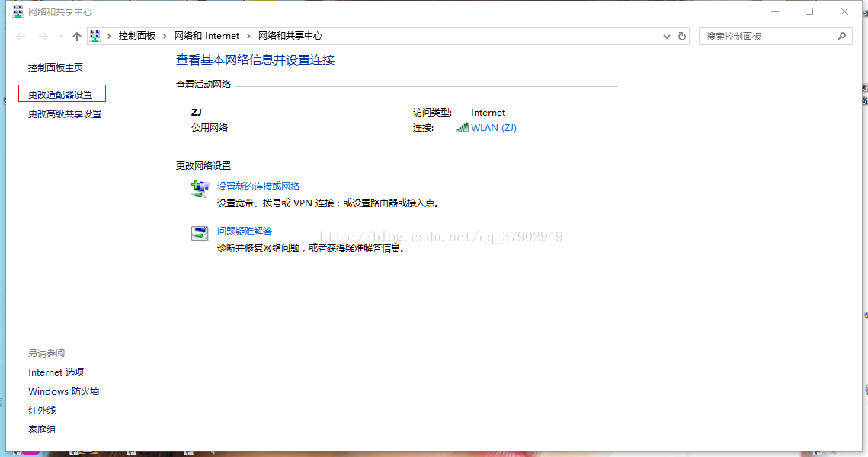Click the search magnifier icon
Viewport: 868px width, 457px height.
click(x=841, y=37)
